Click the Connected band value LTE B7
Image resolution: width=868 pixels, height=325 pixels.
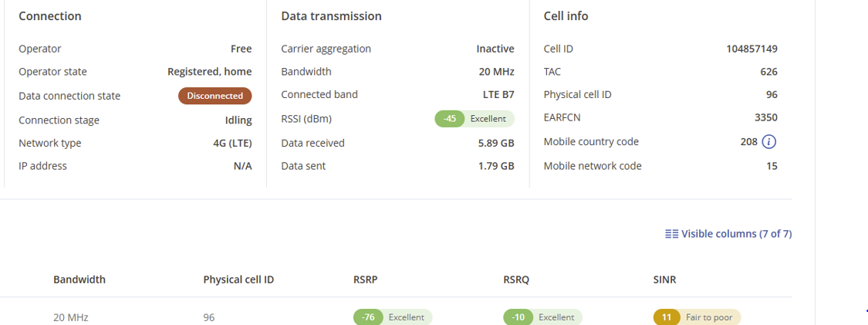coord(498,95)
